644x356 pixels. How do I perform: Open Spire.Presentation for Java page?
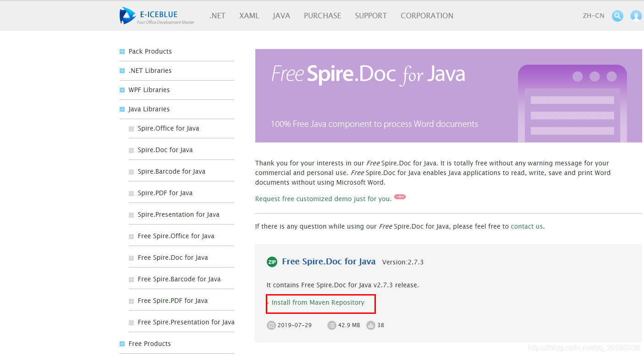point(178,214)
